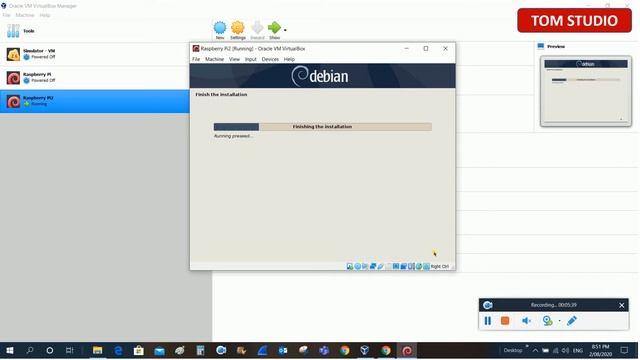Click the keyboard capture status icon
Image resolution: width=640 pixels, height=360 pixels.
pos(426,267)
